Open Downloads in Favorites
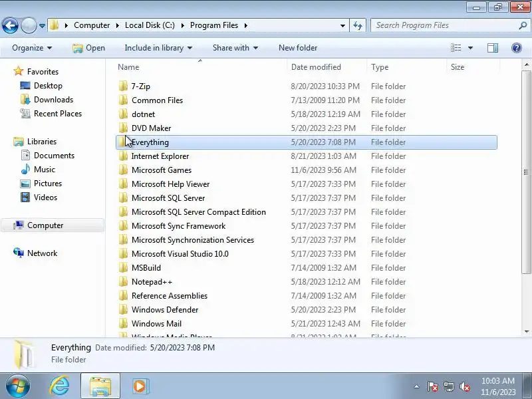The width and height of the screenshot is (532, 399). click(53, 99)
